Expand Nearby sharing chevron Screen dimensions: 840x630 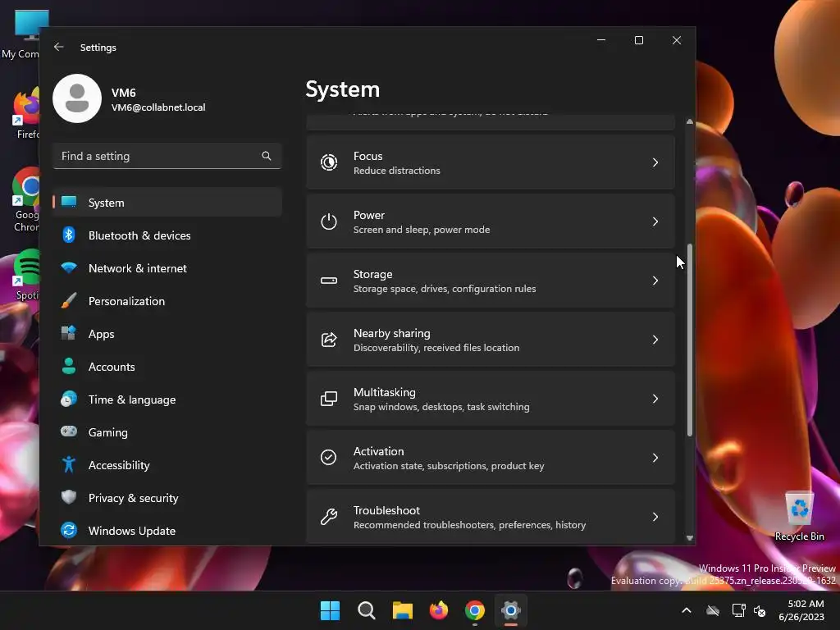(x=655, y=340)
